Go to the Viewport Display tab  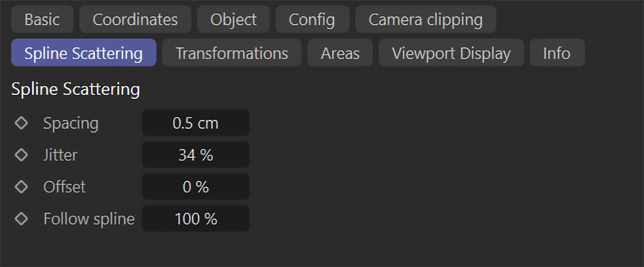coord(451,52)
